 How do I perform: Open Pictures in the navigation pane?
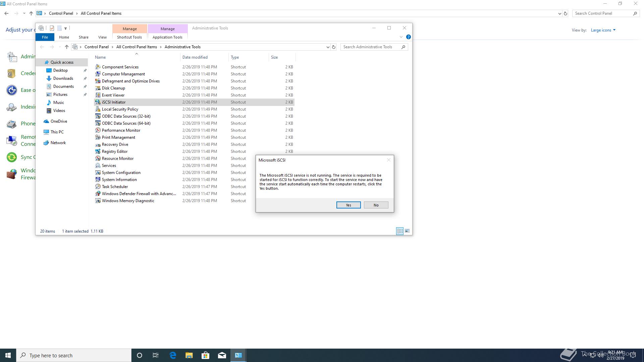[x=60, y=95]
